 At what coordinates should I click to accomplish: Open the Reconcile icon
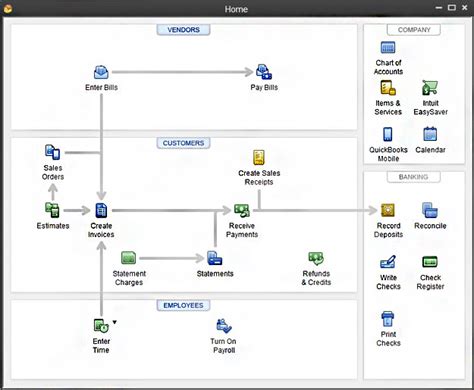pyautogui.click(x=430, y=210)
